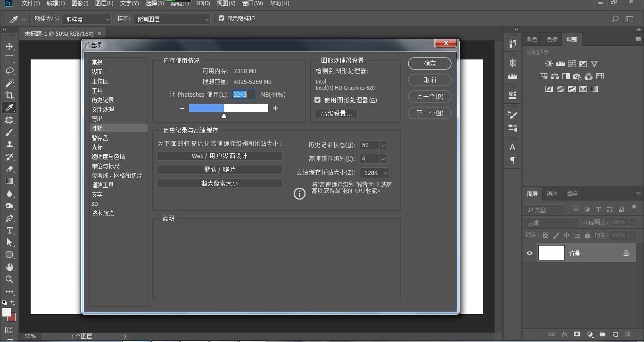Select the Horizontal Type tool
644x342 pixels.
click(x=9, y=230)
